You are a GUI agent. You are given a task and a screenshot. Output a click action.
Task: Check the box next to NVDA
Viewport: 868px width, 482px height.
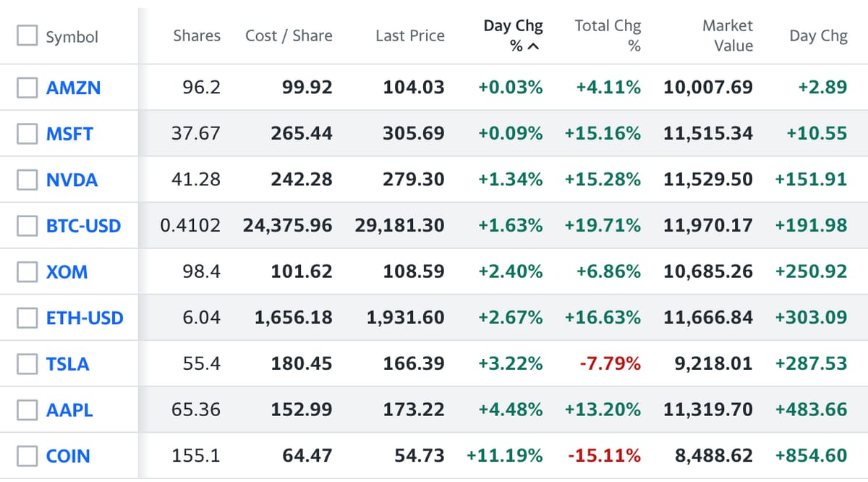(x=27, y=179)
